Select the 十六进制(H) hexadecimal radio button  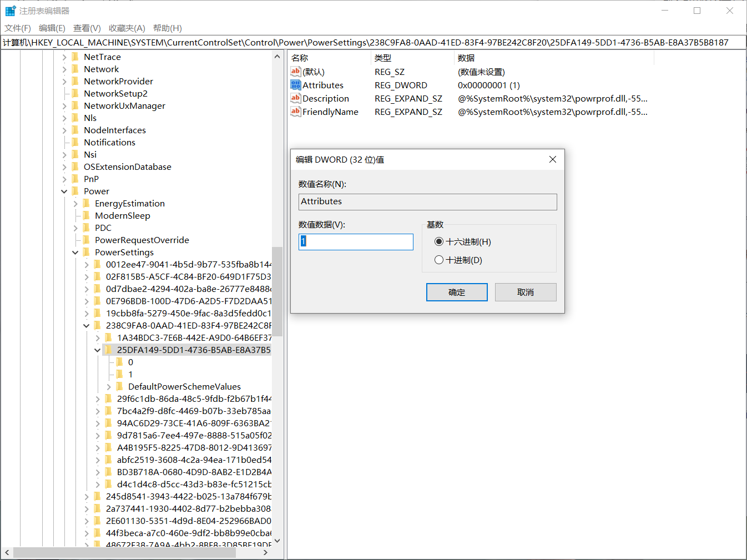tap(439, 241)
